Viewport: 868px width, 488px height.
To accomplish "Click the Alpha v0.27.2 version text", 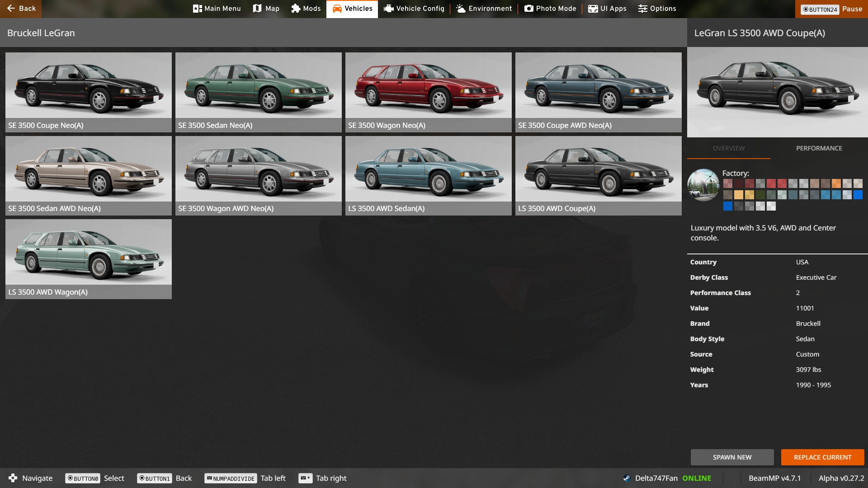I will click(841, 478).
